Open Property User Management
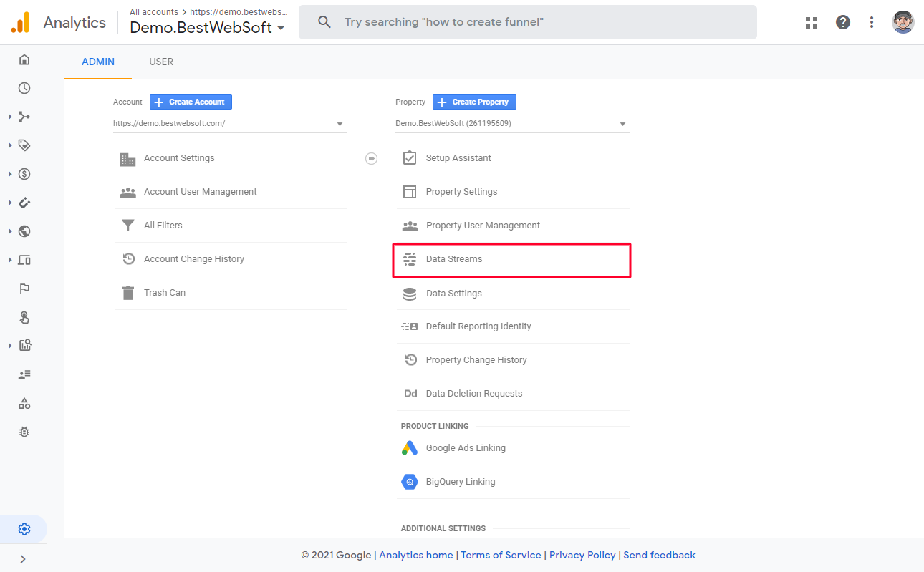 point(513,226)
